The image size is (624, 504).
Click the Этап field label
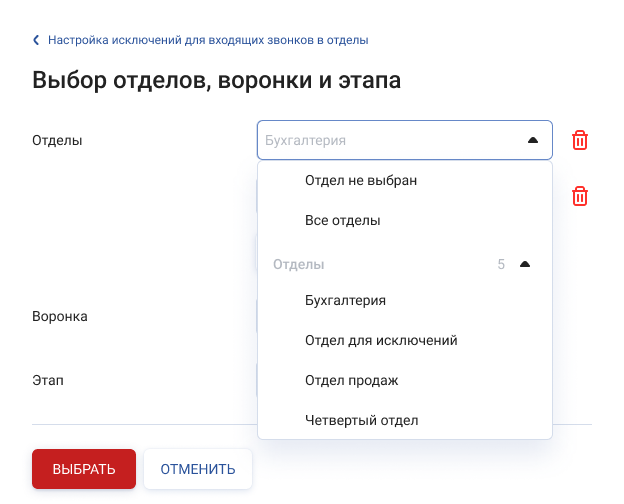pyautogui.click(x=48, y=380)
